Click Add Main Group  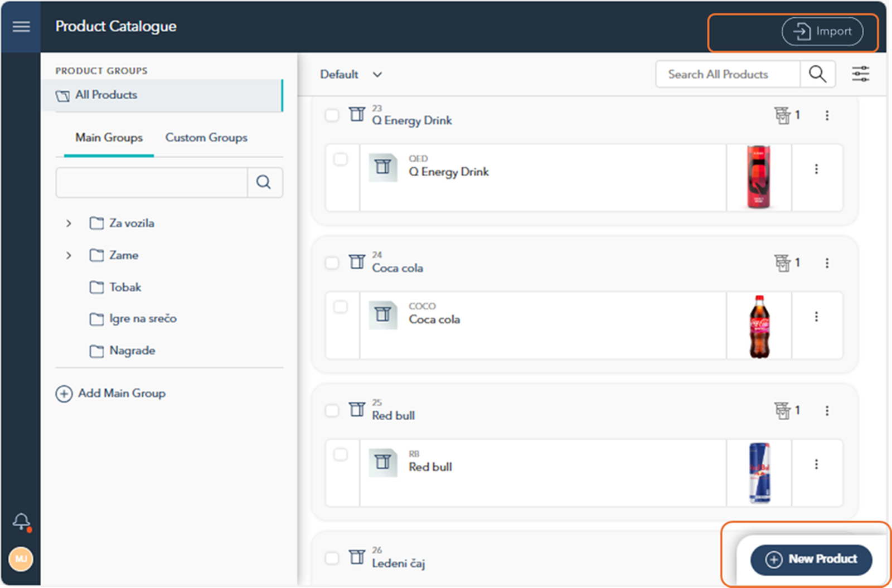point(110,393)
